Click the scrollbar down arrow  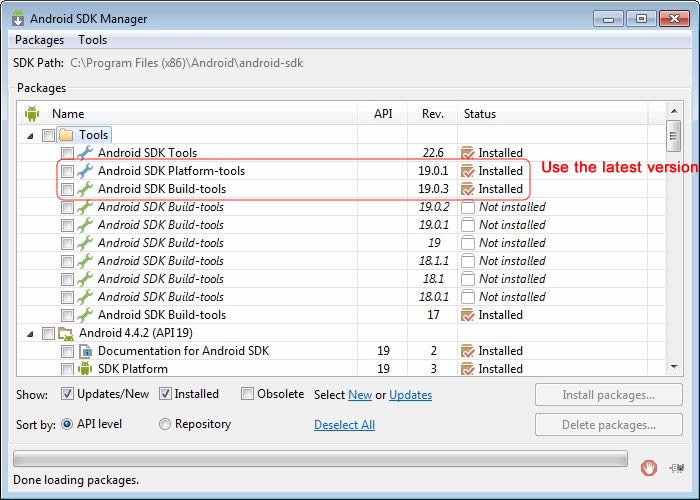click(x=674, y=367)
